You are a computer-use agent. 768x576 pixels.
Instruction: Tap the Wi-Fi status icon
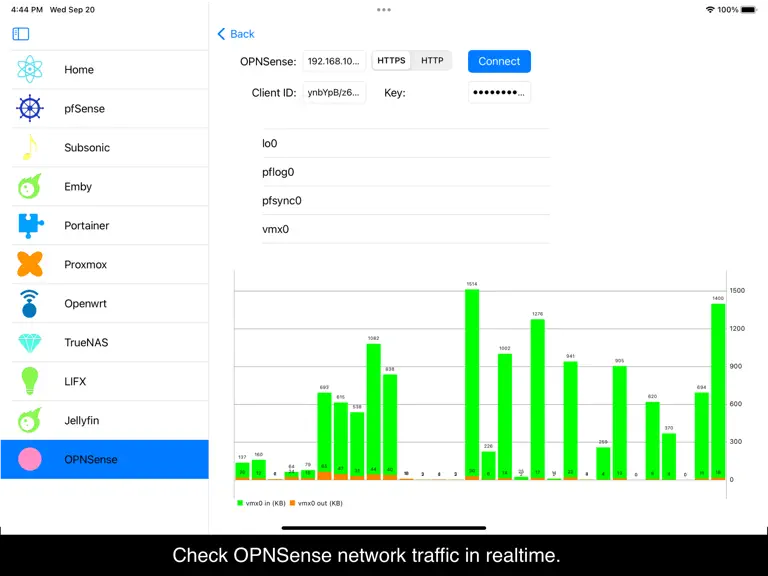710,9
